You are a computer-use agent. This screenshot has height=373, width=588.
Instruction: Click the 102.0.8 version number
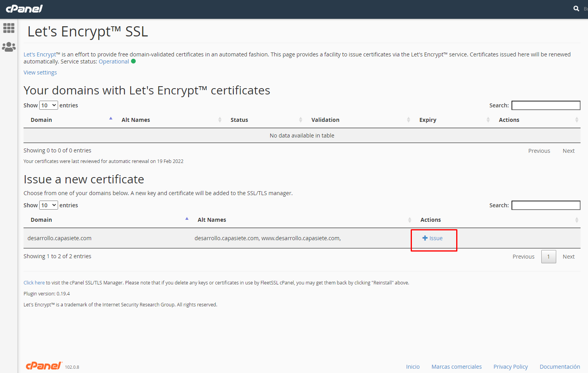point(72,367)
